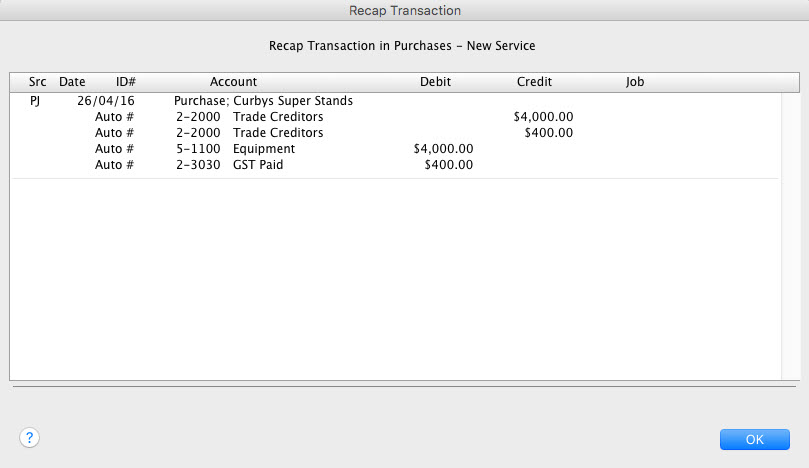Click the ID# column header
The width and height of the screenshot is (809, 468).
126,82
